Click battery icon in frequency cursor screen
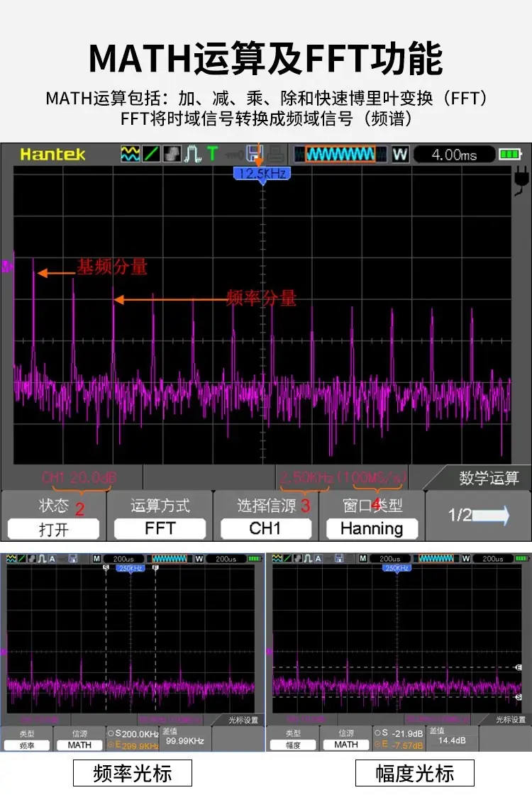The image size is (532, 812). [x=255, y=559]
